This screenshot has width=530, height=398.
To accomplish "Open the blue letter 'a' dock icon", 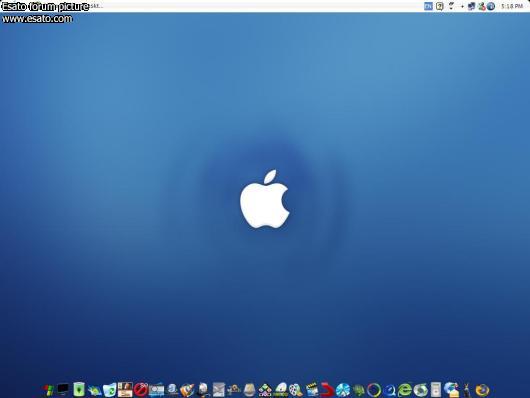I will [172, 390].
